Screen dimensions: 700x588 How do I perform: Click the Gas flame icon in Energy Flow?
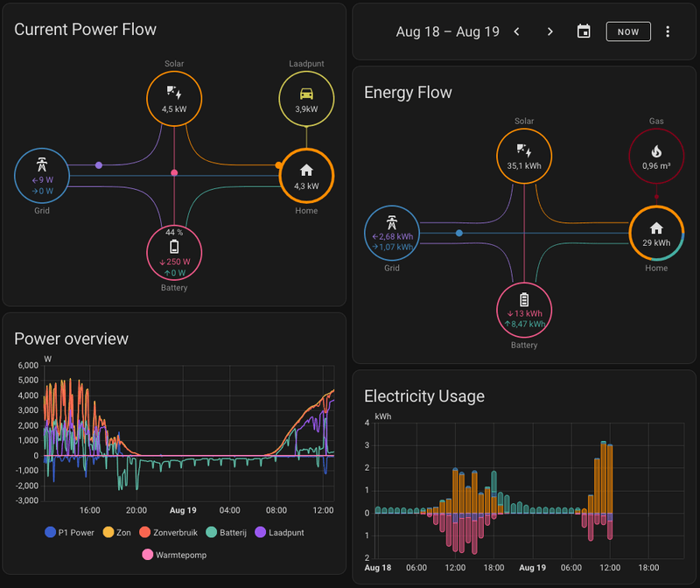(656, 151)
